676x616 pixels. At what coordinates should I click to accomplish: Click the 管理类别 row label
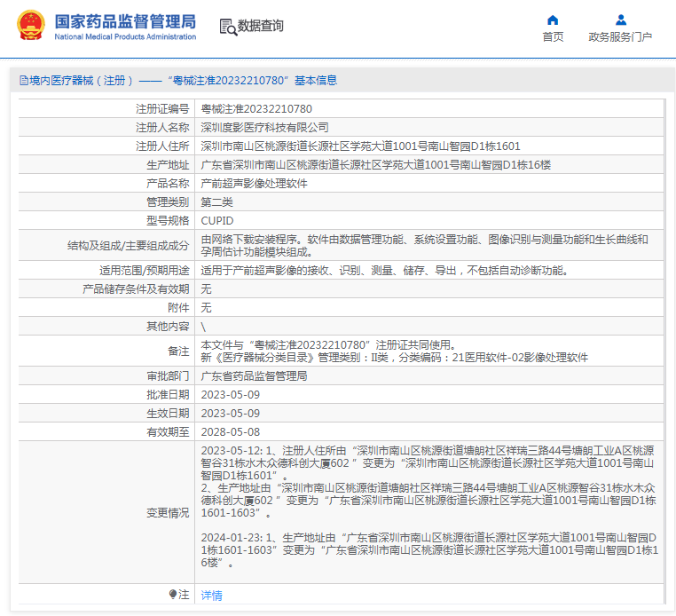168,202
